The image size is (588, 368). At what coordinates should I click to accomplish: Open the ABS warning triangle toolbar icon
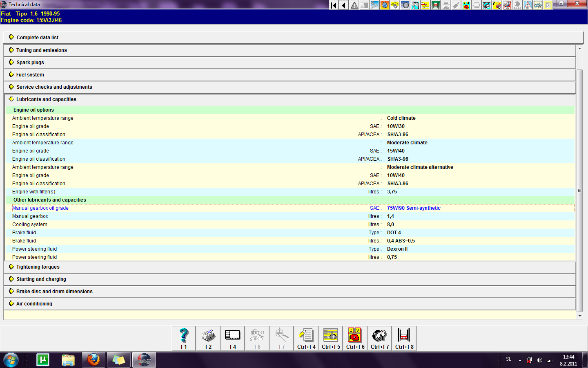pyautogui.click(x=528, y=5)
